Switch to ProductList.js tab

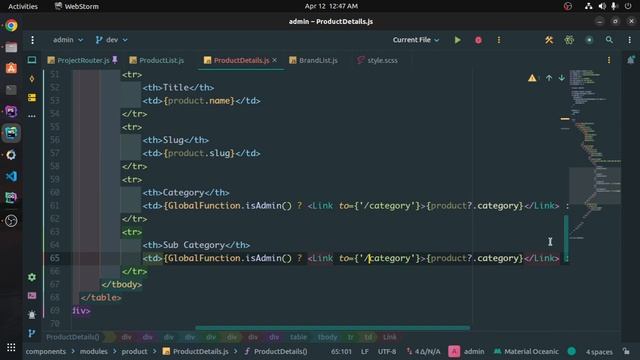click(157, 60)
